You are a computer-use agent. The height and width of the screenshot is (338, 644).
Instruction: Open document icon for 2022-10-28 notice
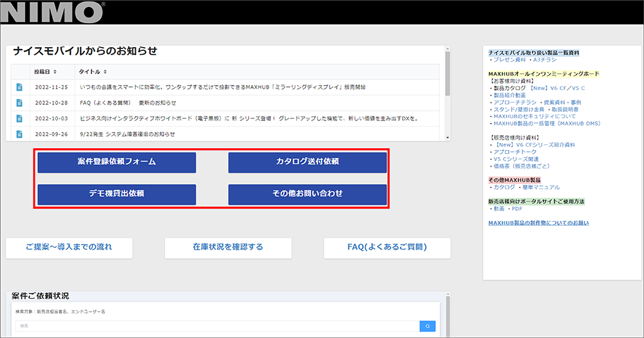pyautogui.click(x=19, y=102)
